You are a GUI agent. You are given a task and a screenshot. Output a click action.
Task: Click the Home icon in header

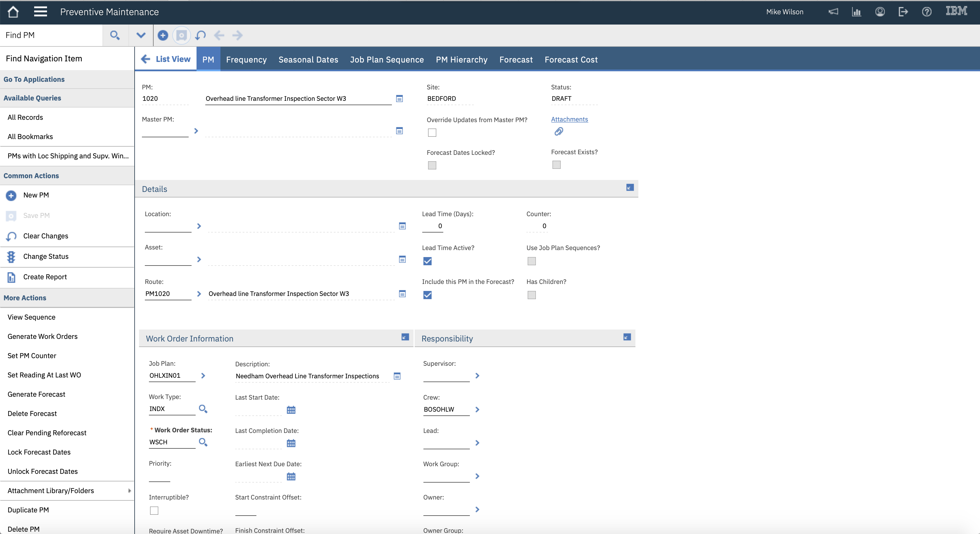pyautogui.click(x=13, y=12)
